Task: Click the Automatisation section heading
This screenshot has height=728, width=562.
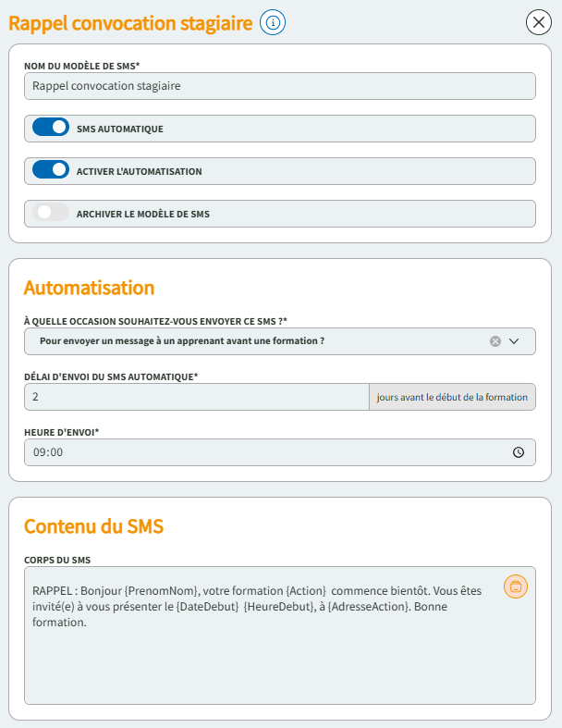Action: click(x=89, y=288)
